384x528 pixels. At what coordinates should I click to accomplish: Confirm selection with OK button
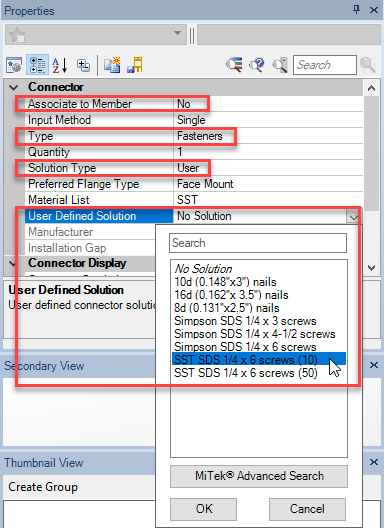[203, 509]
